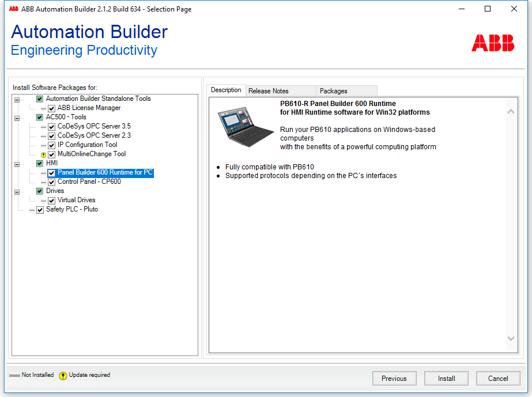Select the Drives group label

[55, 191]
